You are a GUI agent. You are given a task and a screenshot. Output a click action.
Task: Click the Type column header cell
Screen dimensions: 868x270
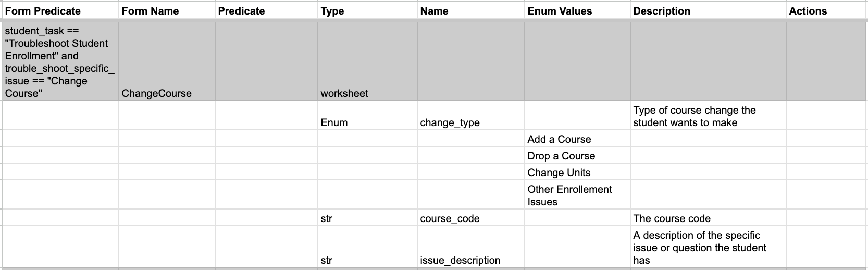[332, 11]
